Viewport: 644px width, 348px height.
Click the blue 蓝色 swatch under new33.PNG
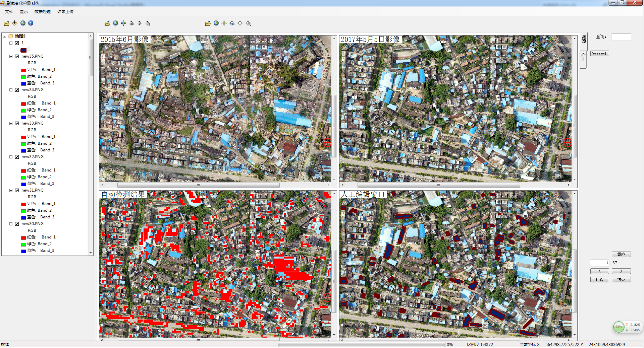(23, 150)
